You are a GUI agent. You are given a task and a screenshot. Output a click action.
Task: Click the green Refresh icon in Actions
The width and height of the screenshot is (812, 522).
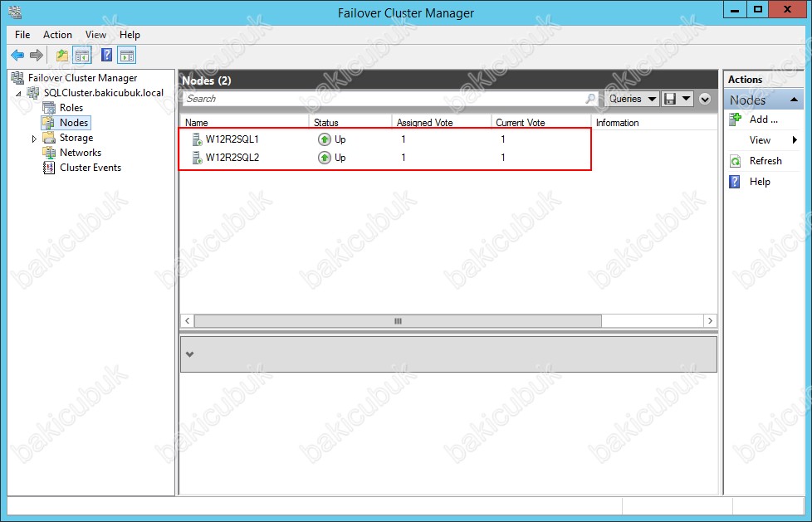tap(735, 161)
